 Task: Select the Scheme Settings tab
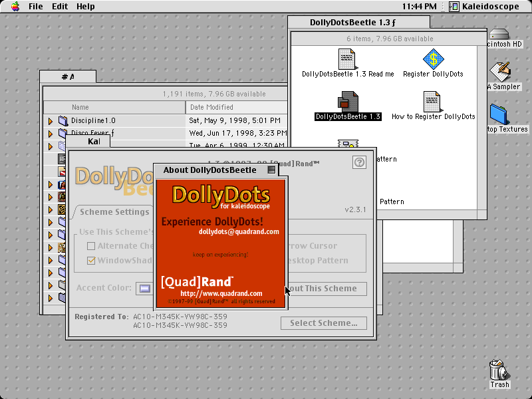[114, 212]
